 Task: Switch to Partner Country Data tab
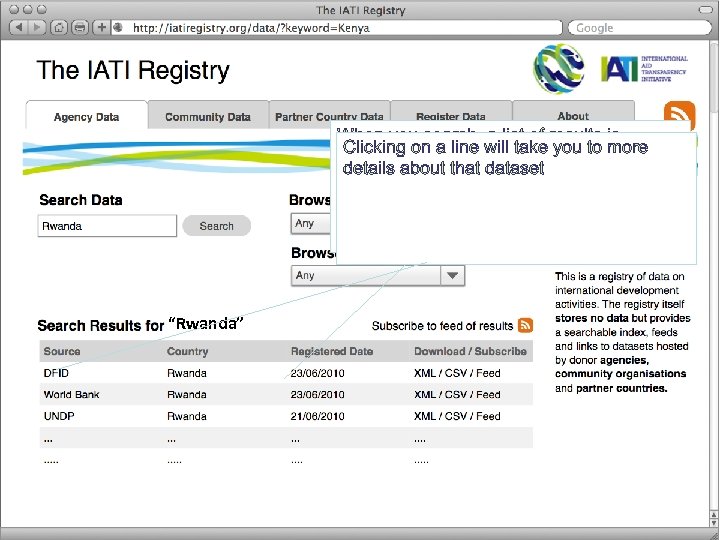[329, 114]
